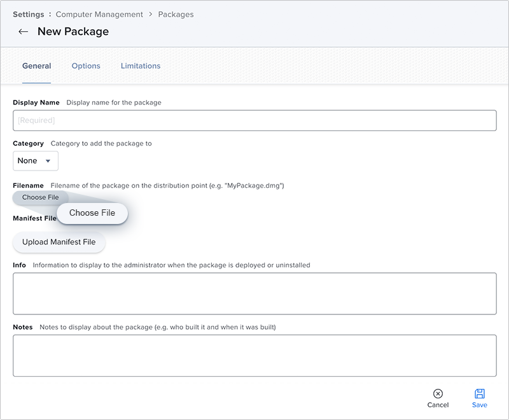Click the Filename field label
The width and height of the screenshot is (509, 420).
tap(28, 186)
